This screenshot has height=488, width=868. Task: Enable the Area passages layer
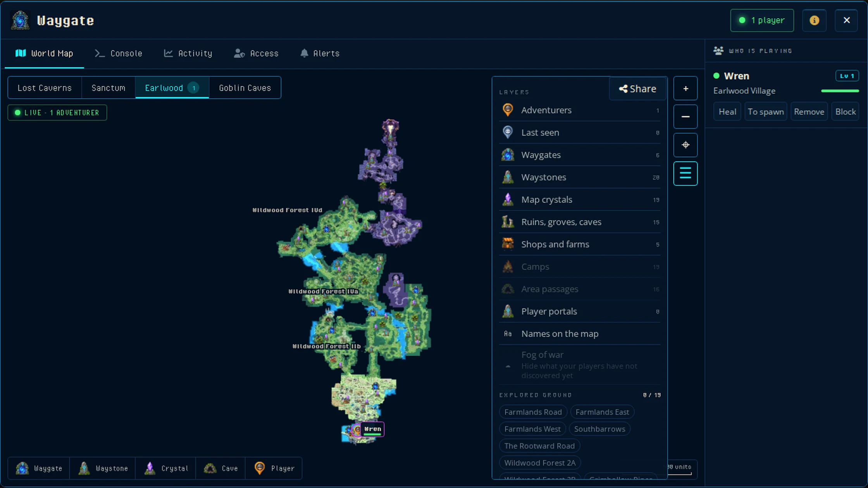click(580, 289)
